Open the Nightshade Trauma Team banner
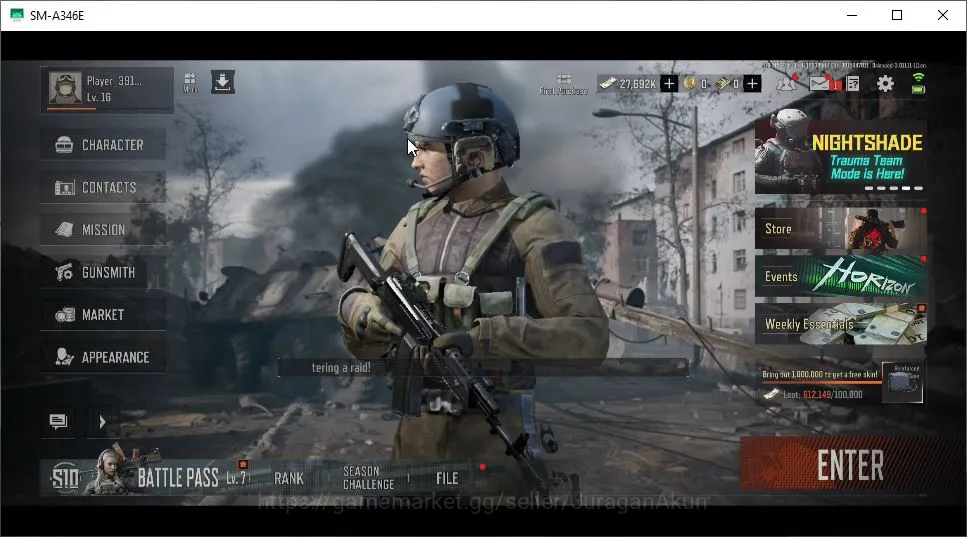 (x=841, y=154)
